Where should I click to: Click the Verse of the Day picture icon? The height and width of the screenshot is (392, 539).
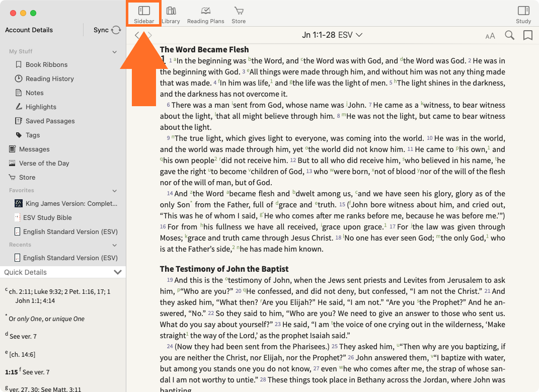pyautogui.click(x=12, y=164)
